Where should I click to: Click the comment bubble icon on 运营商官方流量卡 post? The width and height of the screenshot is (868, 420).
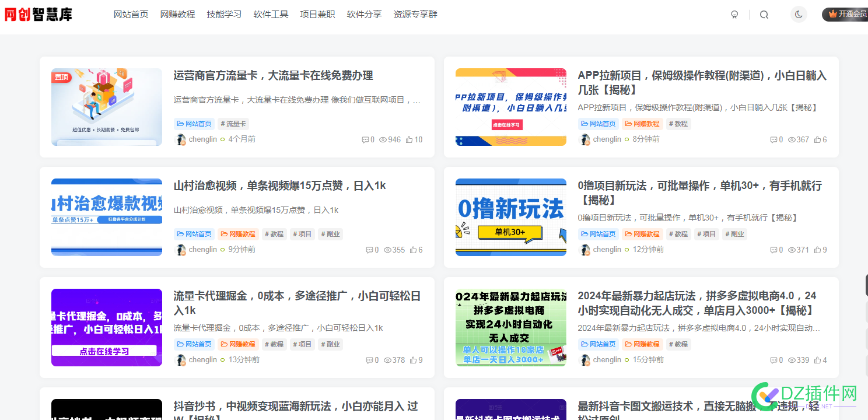click(365, 139)
